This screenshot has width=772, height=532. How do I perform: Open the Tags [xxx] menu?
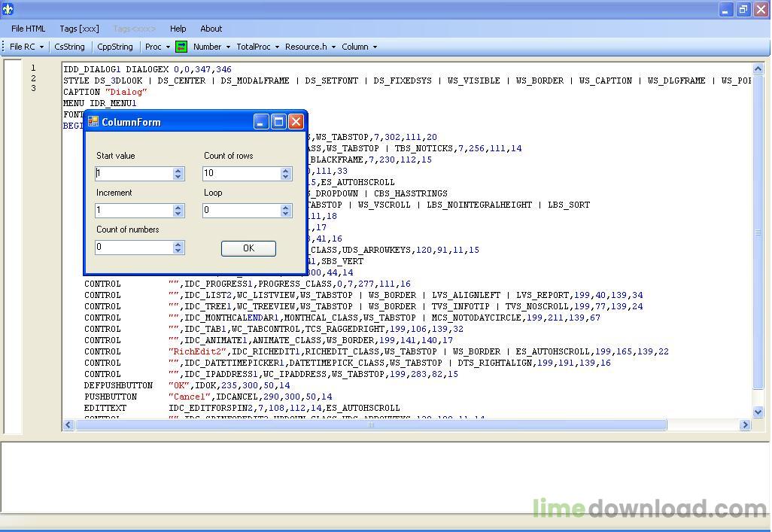79,29
